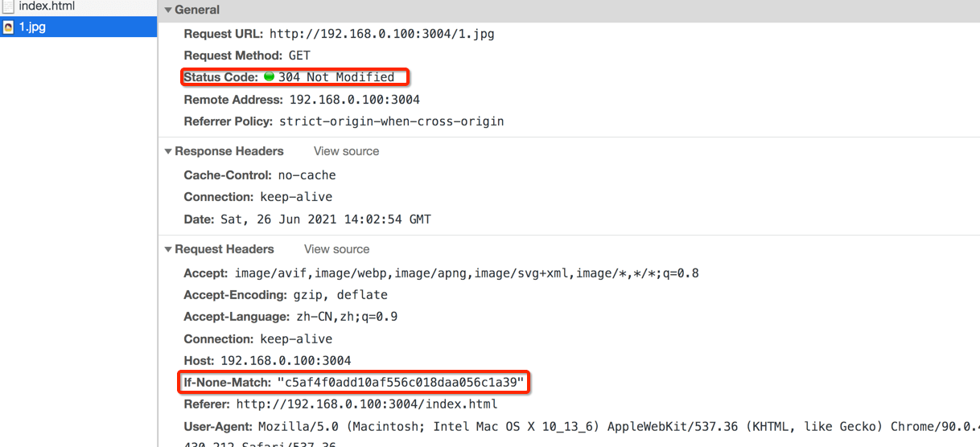Click View source next to Response Headers

pyautogui.click(x=346, y=151)
